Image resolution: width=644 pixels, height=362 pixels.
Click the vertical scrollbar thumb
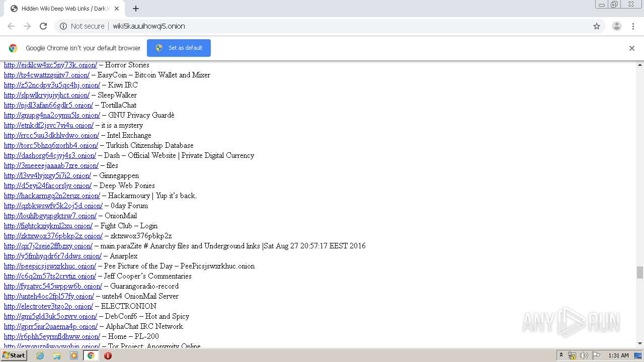tap(640, 272)
